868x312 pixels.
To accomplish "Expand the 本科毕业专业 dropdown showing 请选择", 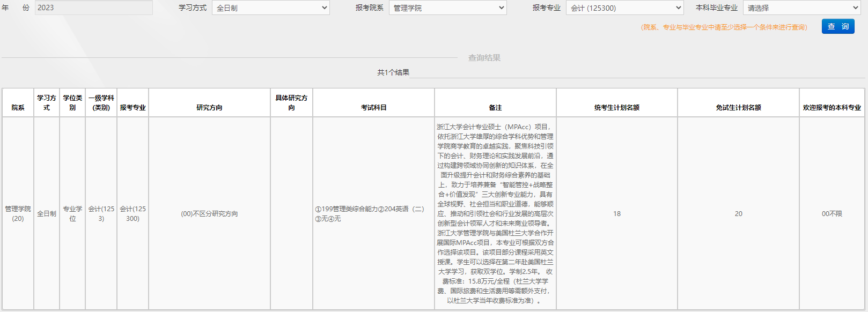I will (x=801, y=8).
